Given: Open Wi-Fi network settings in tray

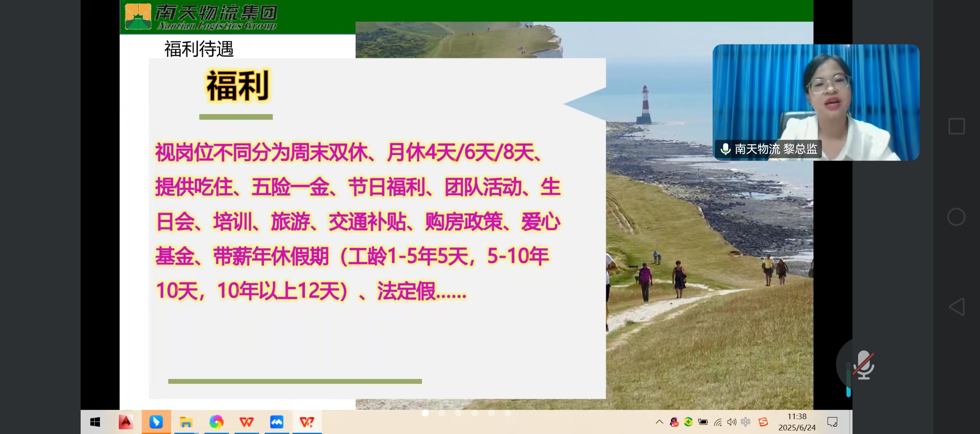Looking at the screenshot, I should [x=718, y=422].
